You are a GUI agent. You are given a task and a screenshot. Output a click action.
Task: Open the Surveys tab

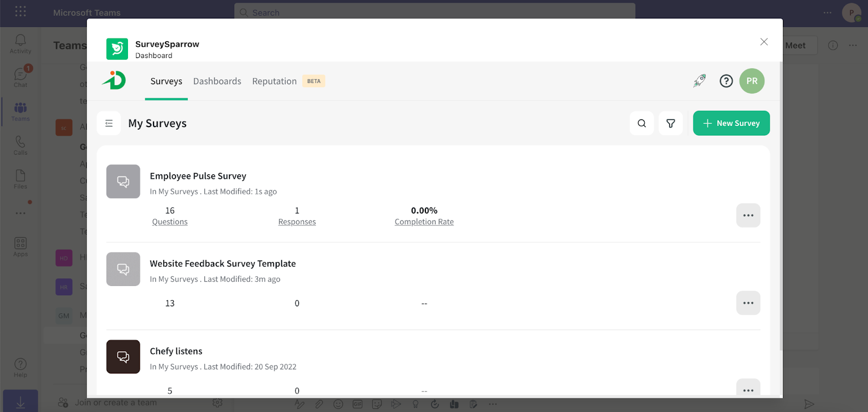(x=166, y=81)
